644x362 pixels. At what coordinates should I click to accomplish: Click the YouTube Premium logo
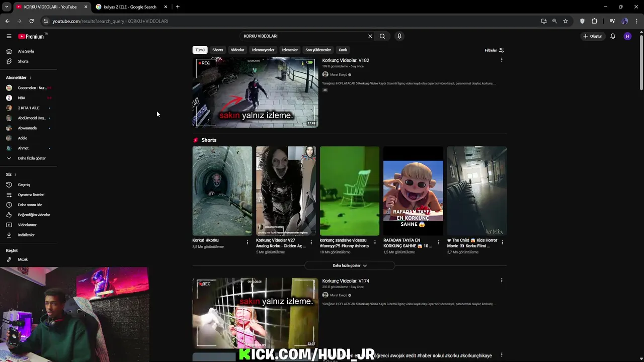click(x=31, y=36)
